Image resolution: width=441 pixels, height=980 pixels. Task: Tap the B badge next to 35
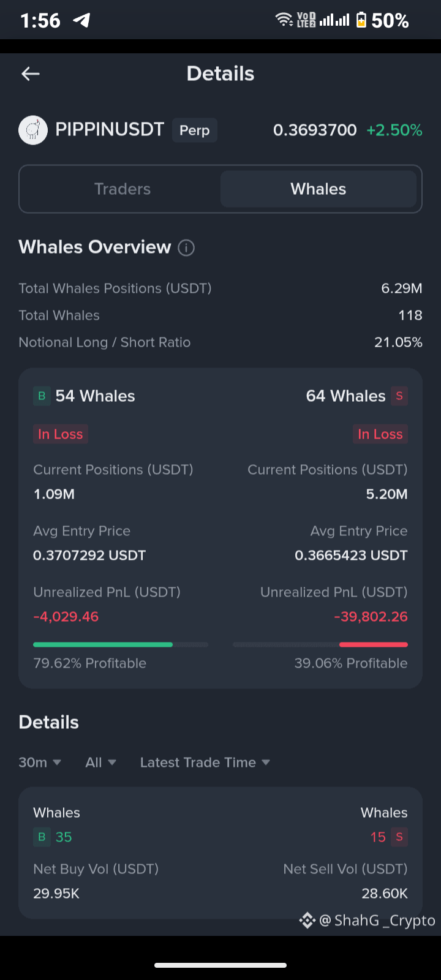(x=42, y=837)
